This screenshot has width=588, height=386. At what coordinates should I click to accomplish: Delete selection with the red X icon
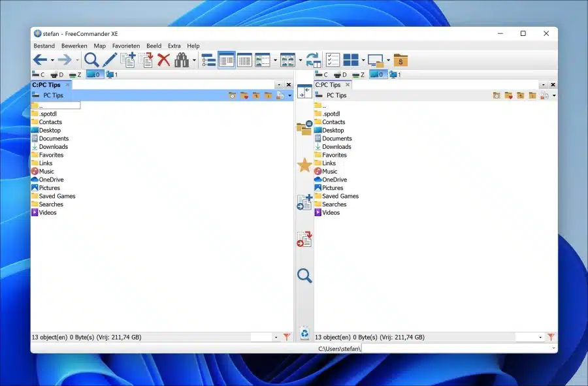[x=163, y=60]
